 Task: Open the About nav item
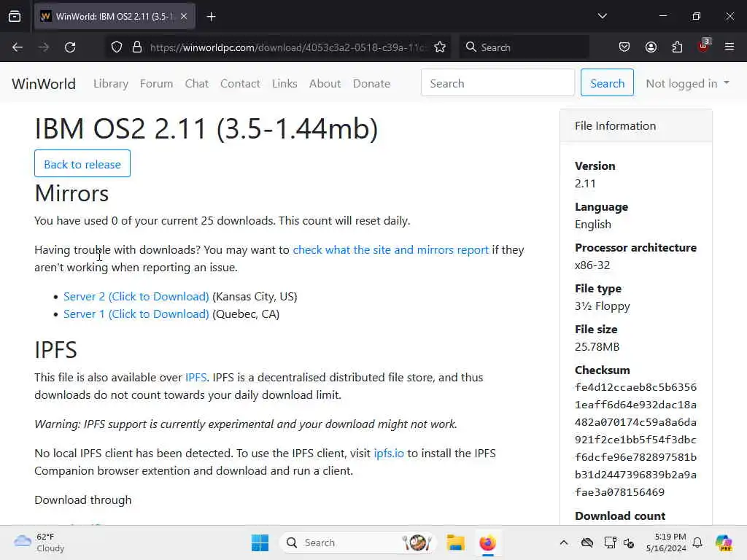pyautogui.click(x=325, y=83)
